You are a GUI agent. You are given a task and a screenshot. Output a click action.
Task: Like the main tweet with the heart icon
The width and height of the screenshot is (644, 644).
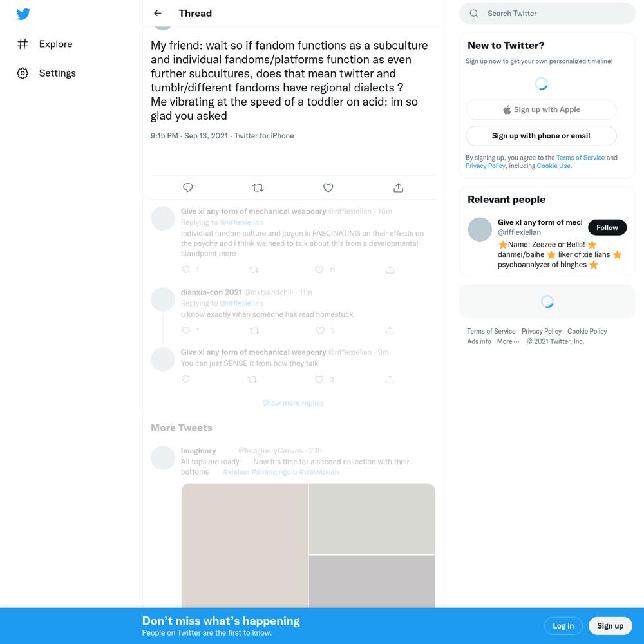point(328,187)
